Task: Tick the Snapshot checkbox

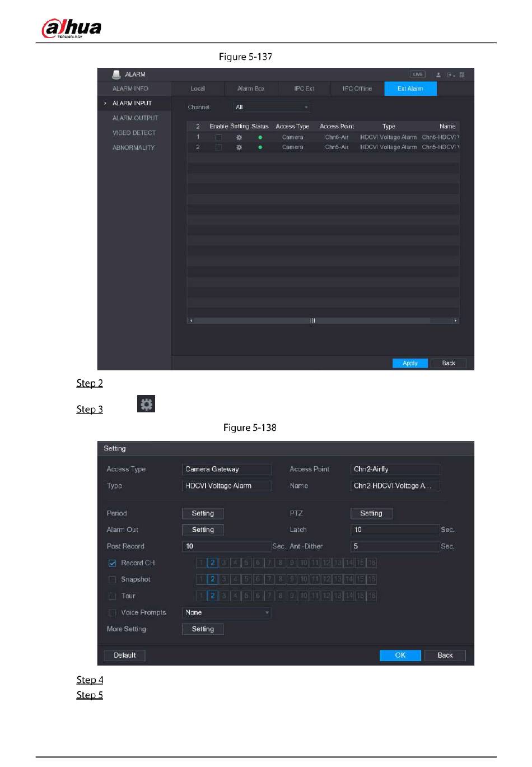Action: point(112,579)
